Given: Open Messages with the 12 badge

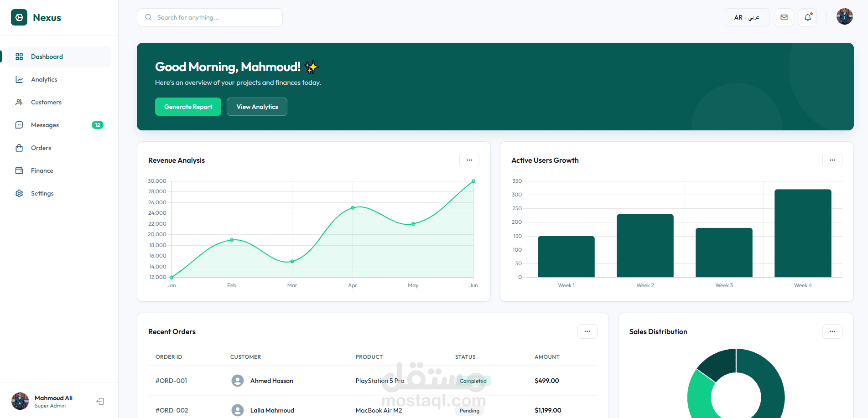Looking at the screenshot, I should 19,125.
